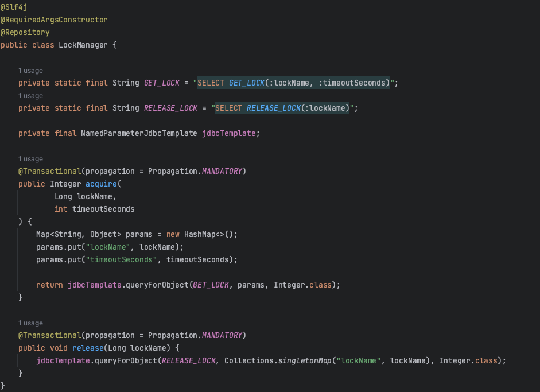Click the String type in the RELEASE_LOCK declaration
Screen dimensions: 540x392
126,108
